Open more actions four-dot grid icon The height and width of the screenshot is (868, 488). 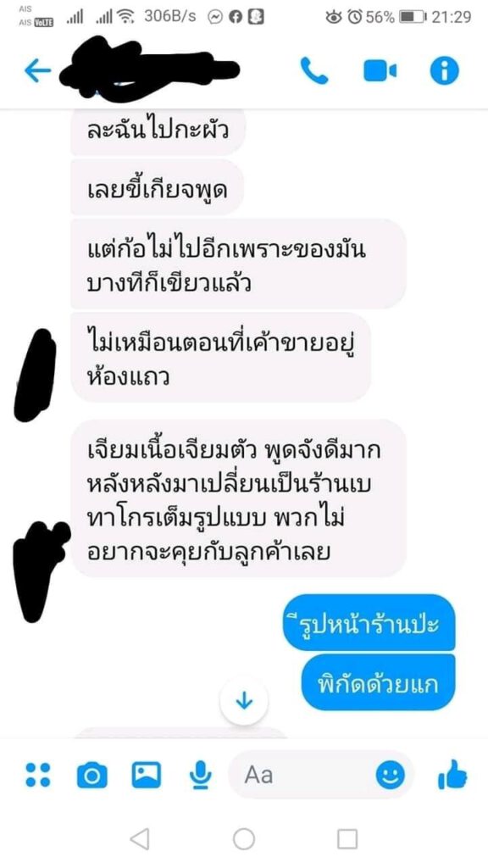[x=37, y=775]
